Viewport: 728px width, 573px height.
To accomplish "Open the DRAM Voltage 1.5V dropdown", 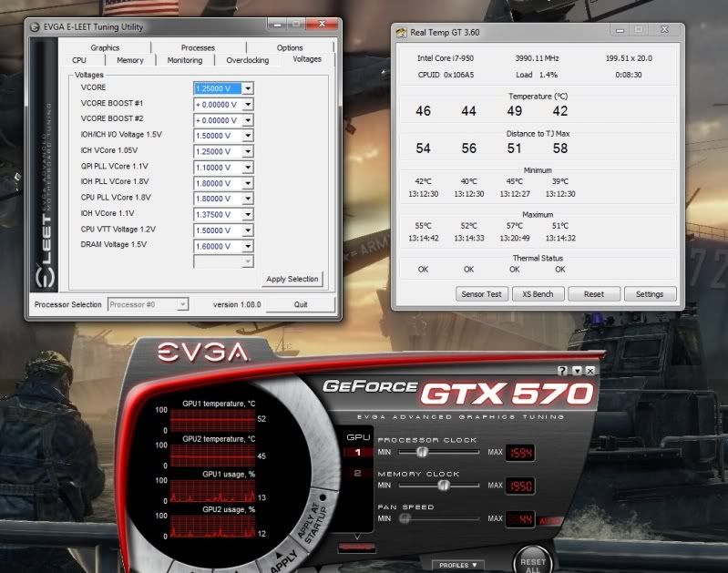I will [x=248, y=246].
